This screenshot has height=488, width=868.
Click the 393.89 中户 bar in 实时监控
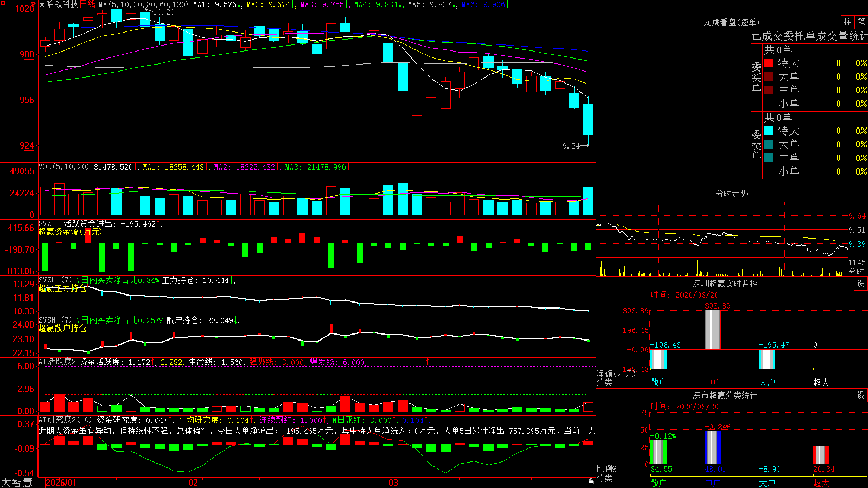[x=713, y=330]
